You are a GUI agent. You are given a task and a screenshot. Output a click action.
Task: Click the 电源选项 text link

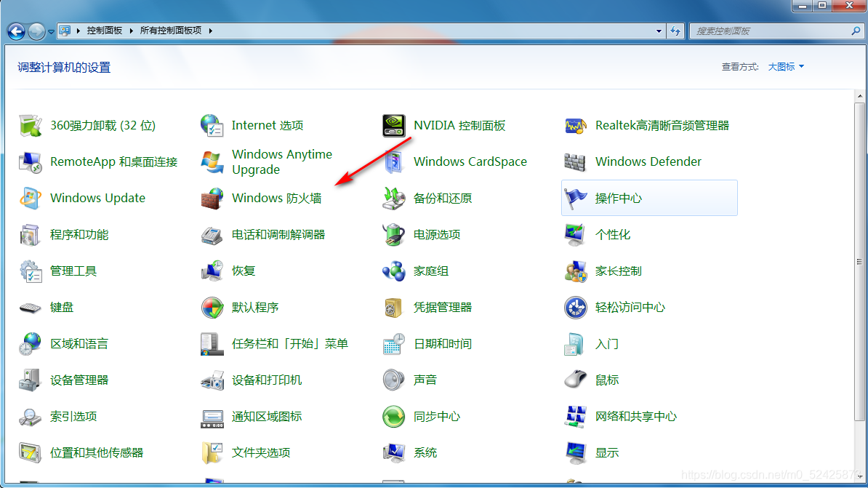point(437,234)
